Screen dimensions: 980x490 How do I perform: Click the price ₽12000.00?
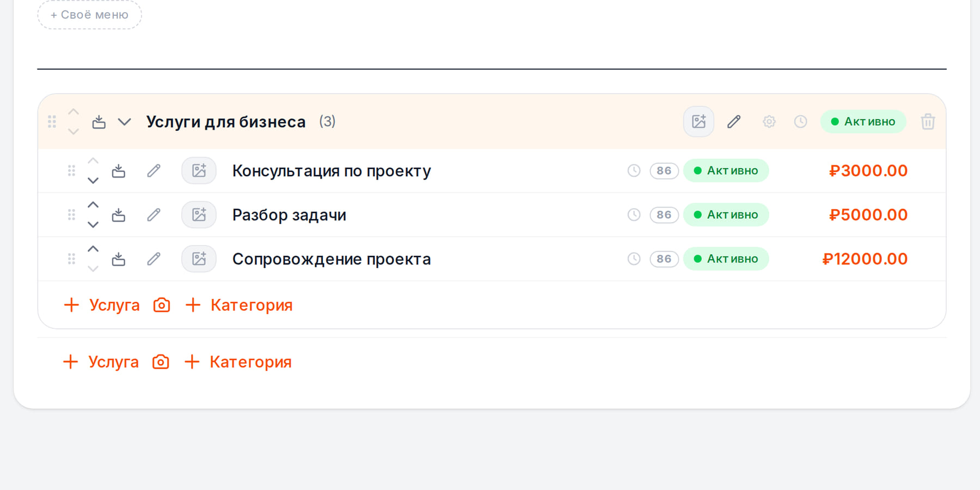[865, 259]
